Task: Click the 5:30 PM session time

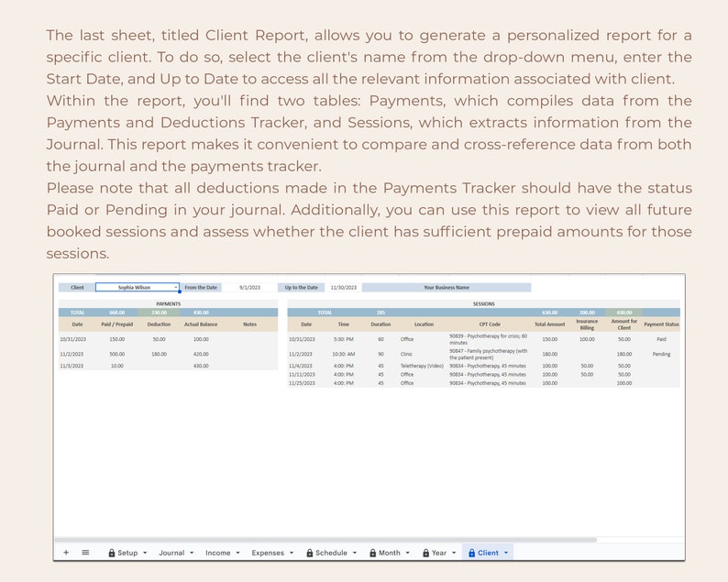Action: pyautogui.click(x=344, y=339)
